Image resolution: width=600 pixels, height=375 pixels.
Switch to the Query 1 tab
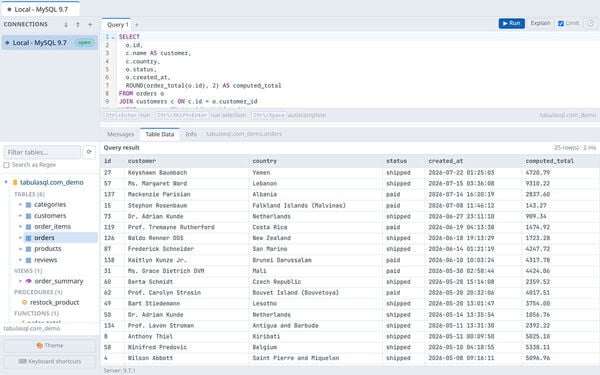tap(117, 25)
